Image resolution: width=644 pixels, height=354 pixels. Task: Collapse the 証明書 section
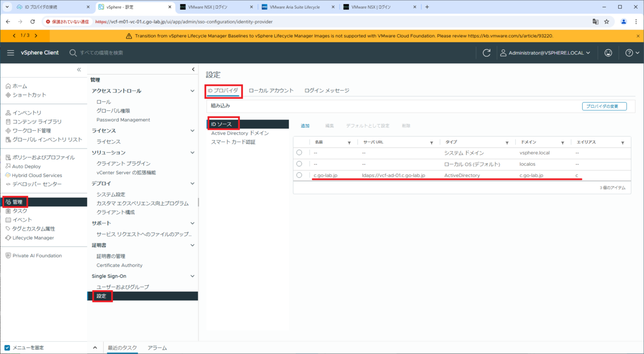tap(193, 245)
